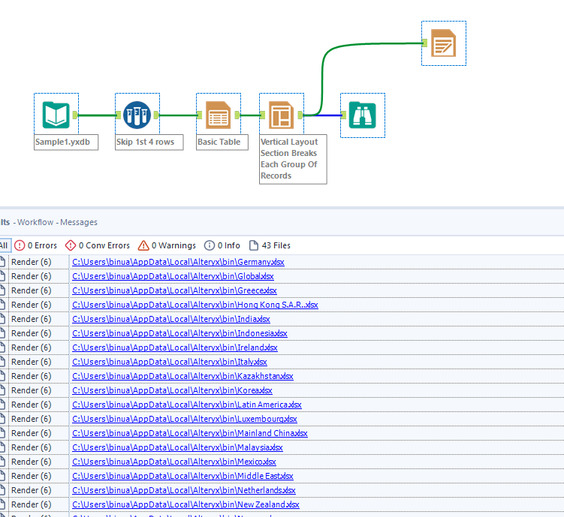The width and height of the screenshot is (564, 517).
Task: Click Render (6) label in Mexico row
Action: (x=31, y=462)
